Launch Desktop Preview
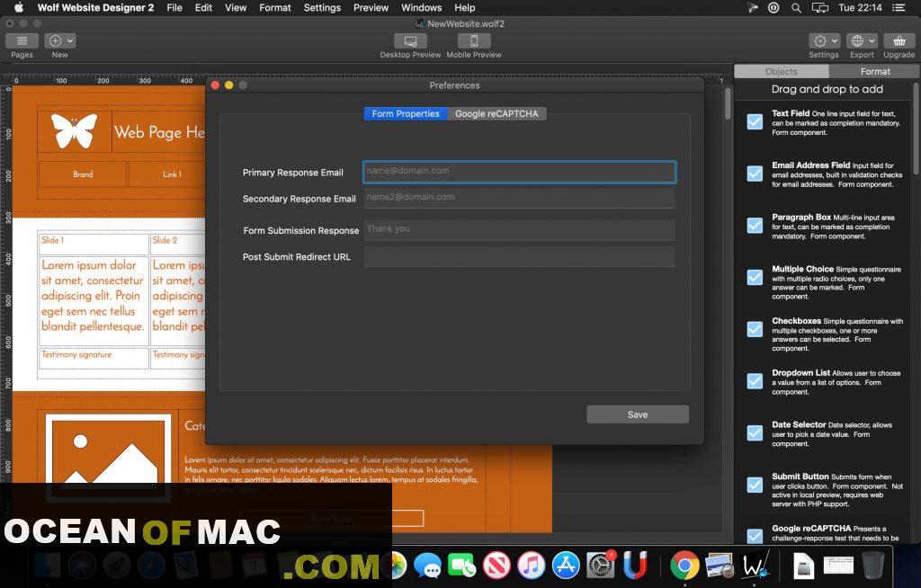921x588 pixels. (410, 40)
